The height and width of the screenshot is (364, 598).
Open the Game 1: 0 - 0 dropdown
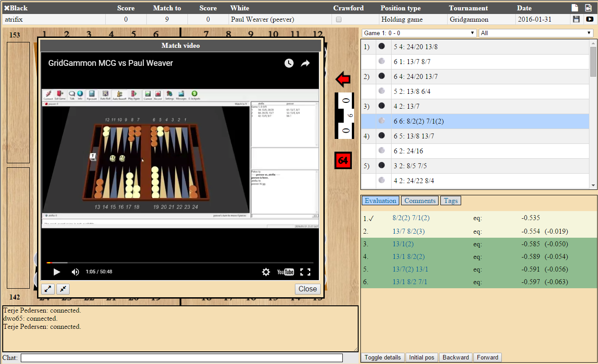419,33
